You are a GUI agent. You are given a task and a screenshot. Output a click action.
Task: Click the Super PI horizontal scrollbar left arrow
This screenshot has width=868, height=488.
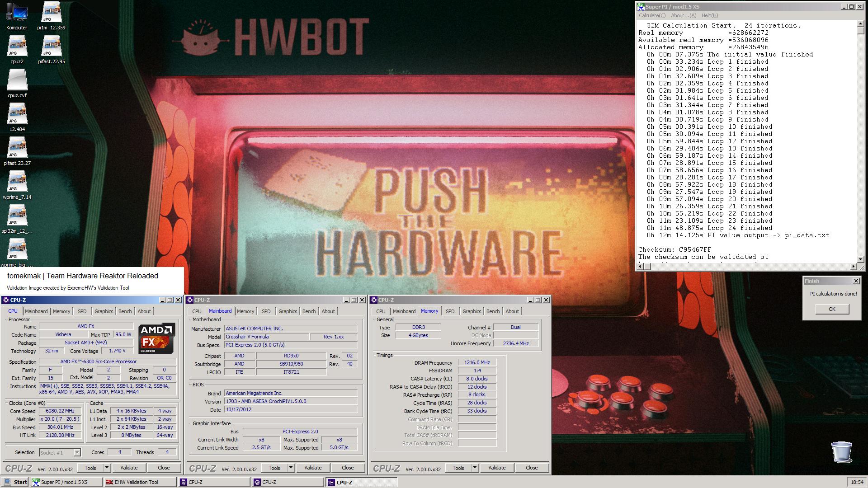click(x=641, y=267)
